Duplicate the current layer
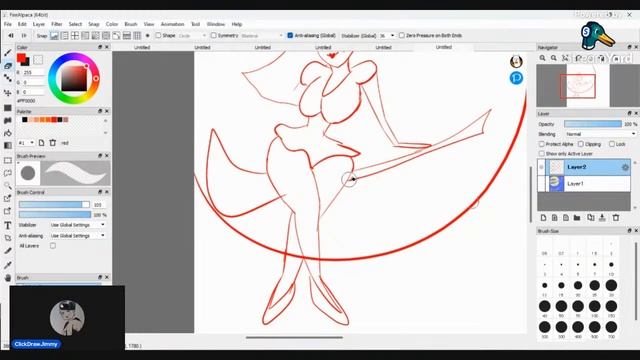This screenshot has height=360, width=640. click(x=591, y=218)
